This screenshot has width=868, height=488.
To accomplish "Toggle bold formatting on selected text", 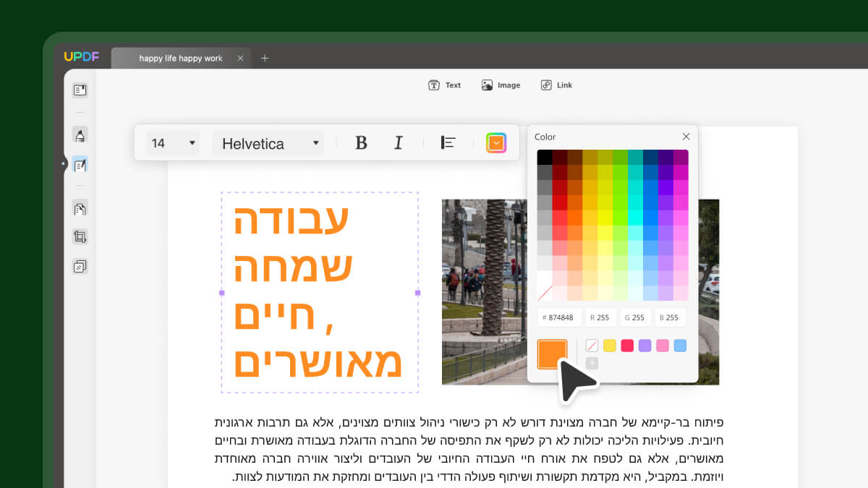I will click(x=361, y=142).
